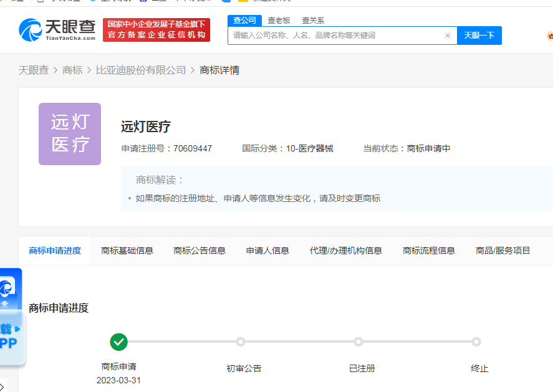Screen dimensions: 553x392
Task: Focus the company name search input field
Action: pos(337,36)
